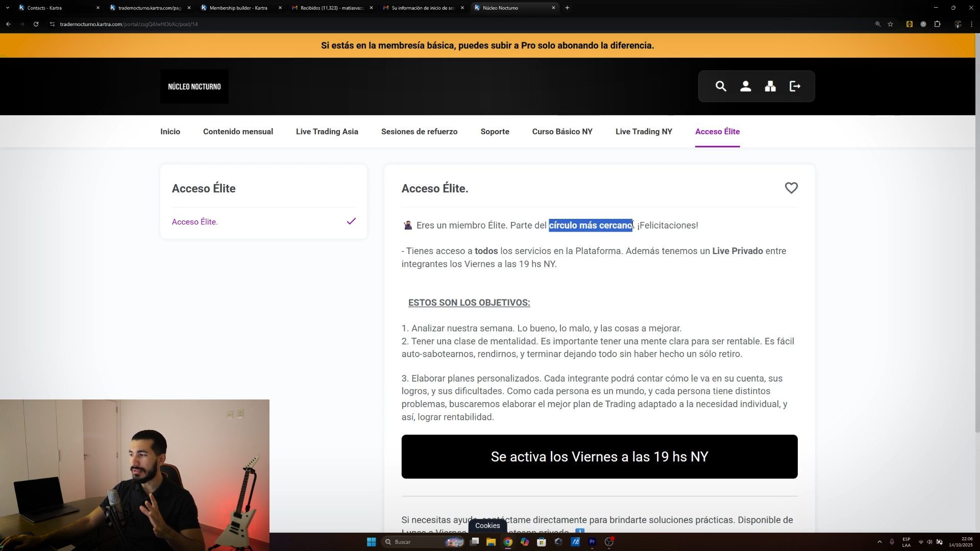Open the yellow extension icon in the toolbar
Image resolution: width=980 pixels, height=551 pixels.
point(910,24)
